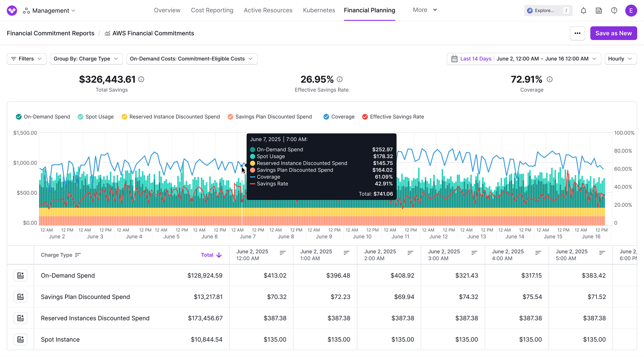Open Group By: Charge Type dropdown
The image size is (644, 357).
pos(86,59)
